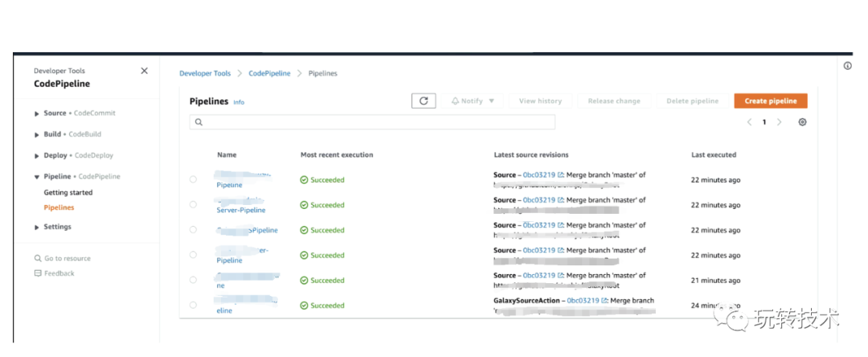Click the Delete pipeline button
868x357 pixels.
693,101
